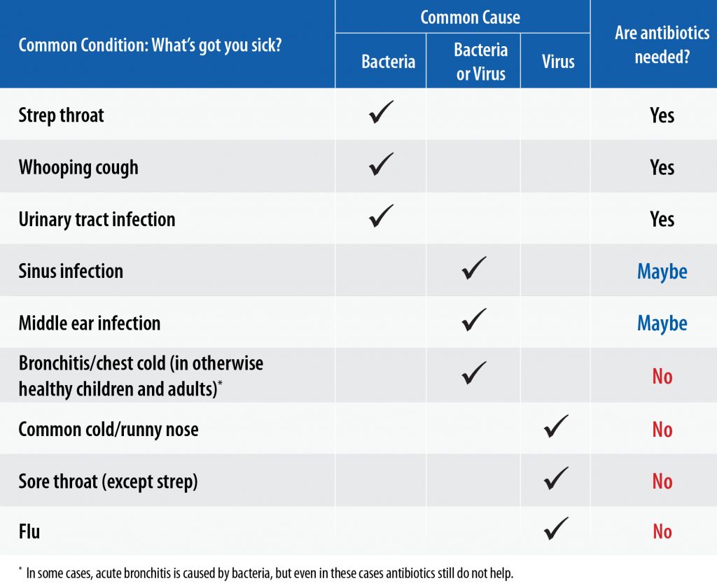717x588 pixels.
Task: Click the Common Cause header
Action: click(470, 17)
